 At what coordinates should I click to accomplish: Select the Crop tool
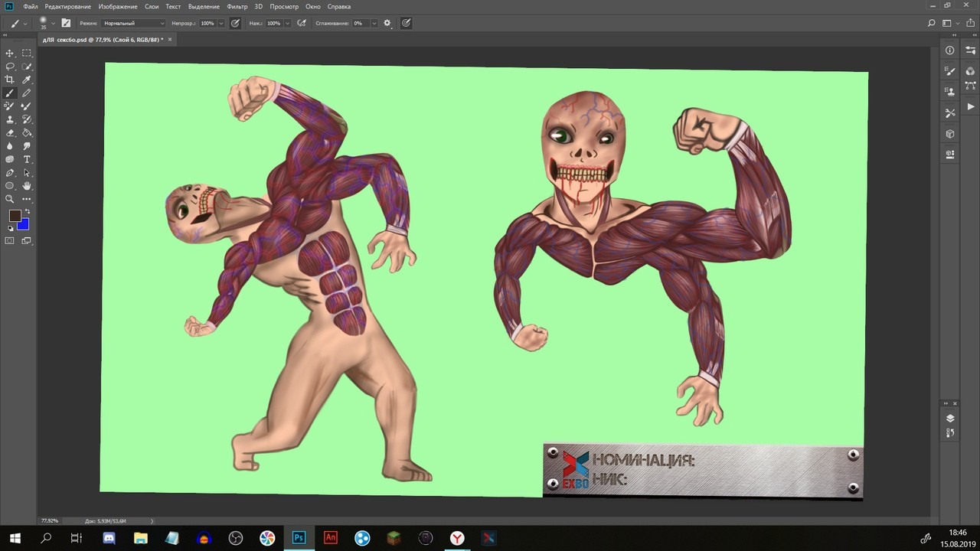[x=10, y=80]
